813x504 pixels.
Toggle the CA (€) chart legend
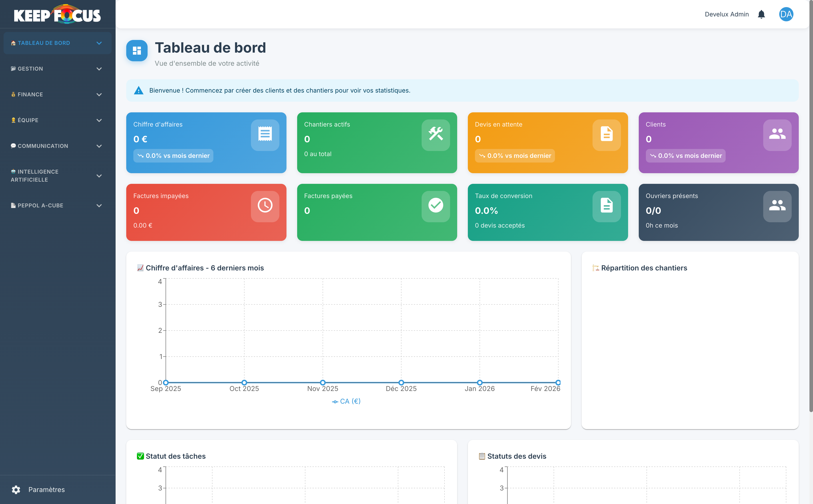pyautogui.click(x=346, y=401)
